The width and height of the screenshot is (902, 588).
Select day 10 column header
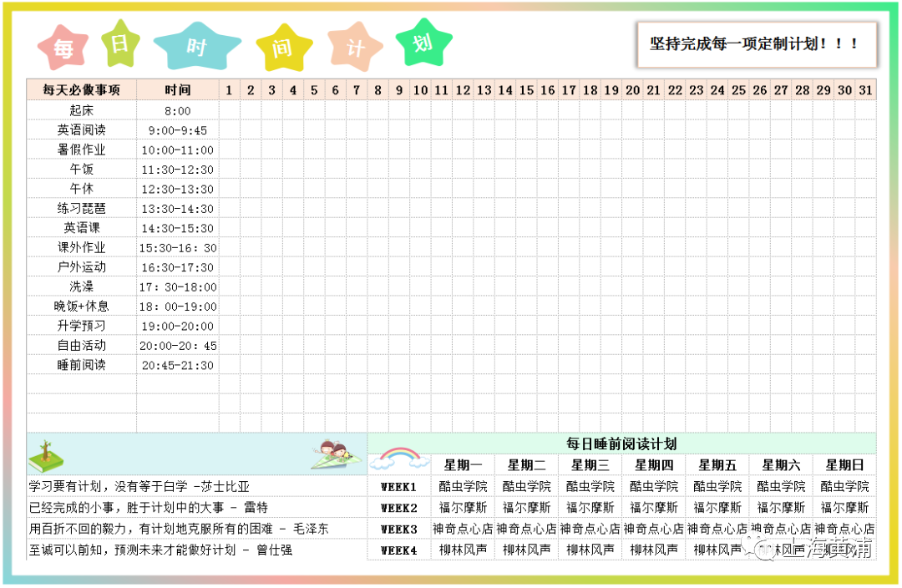(x=420, y=89)
